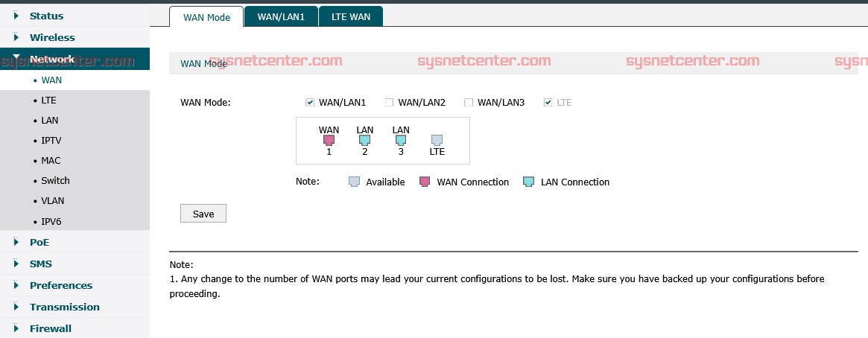Click the LAN Connection legend icon
Viewport: 868px width, 338px height.
[x=529, y=182]
